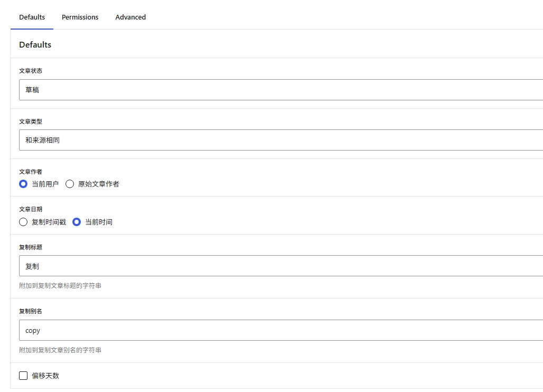Select the 复制时间戳 radio button

[23, 222]
